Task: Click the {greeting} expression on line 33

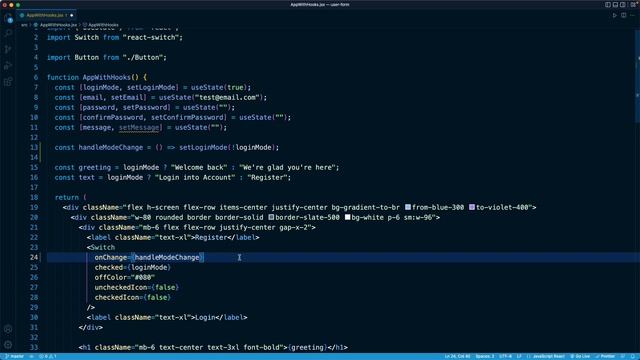Action: point(308,347)
